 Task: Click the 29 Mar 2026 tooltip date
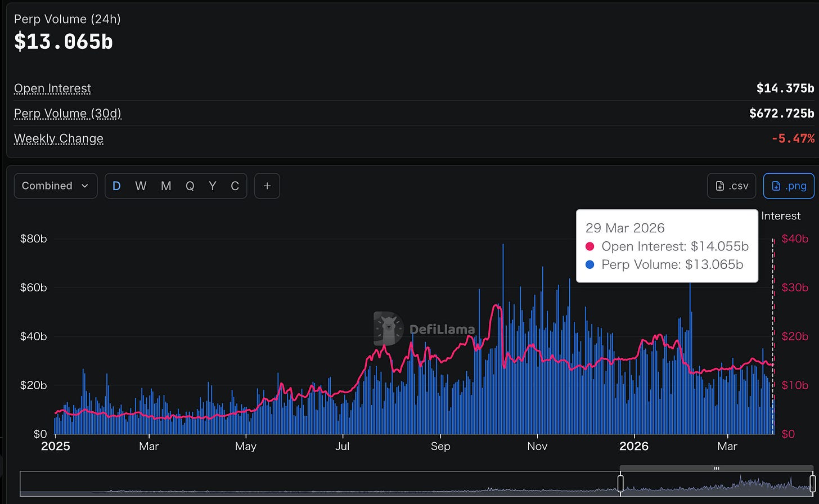625,228
